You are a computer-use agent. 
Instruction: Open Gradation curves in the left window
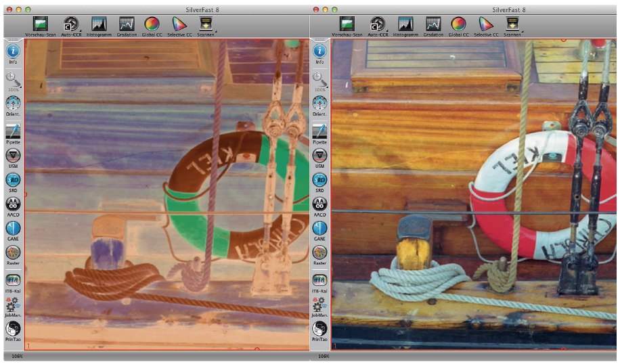(126, 25)
